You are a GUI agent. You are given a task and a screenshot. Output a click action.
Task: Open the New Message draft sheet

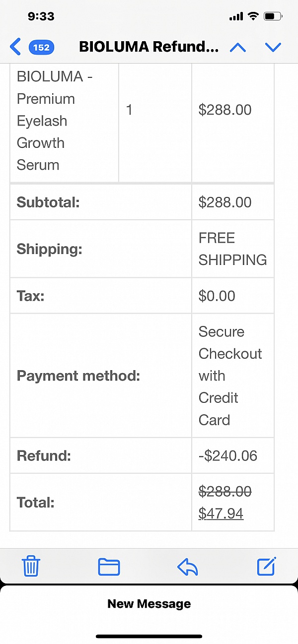pyautogui.click(x=149, y=604)
